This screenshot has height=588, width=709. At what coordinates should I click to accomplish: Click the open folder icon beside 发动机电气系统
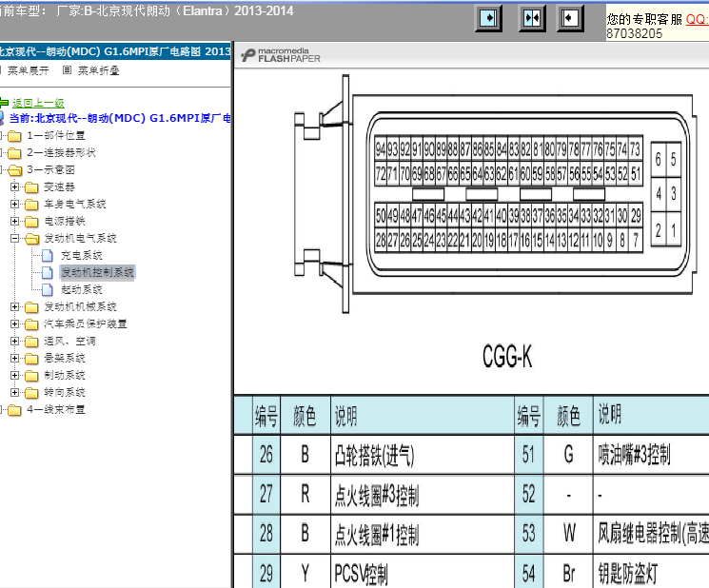point(31,239)
